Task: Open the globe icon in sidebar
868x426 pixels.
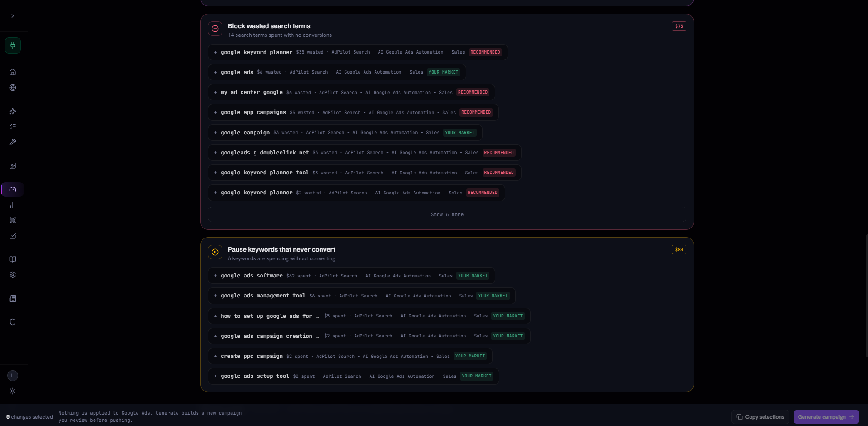Action: (13, 88)
